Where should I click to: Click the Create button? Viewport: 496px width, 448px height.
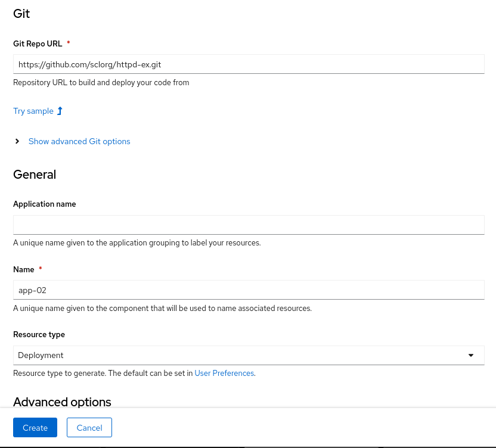click(35, 428)
